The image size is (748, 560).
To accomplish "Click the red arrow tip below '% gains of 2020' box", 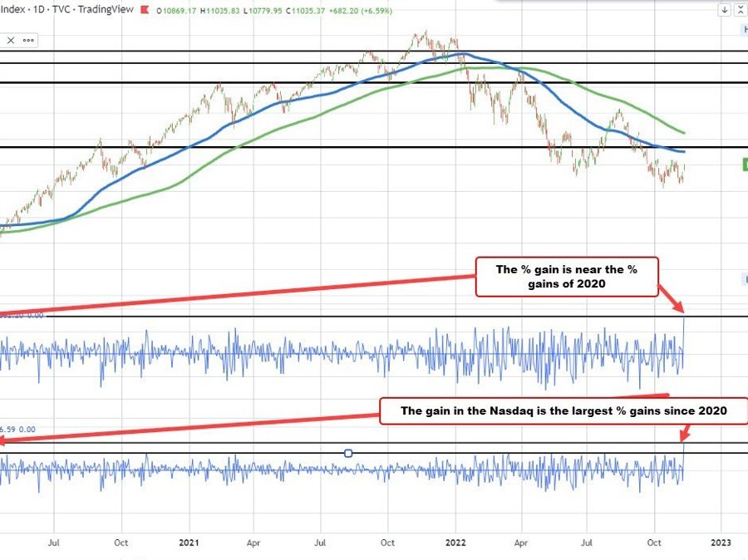I will 683,312.
